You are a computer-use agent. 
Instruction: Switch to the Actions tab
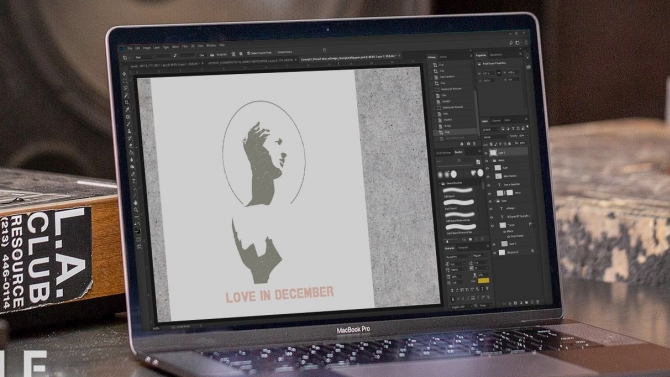tap(443, 57)
